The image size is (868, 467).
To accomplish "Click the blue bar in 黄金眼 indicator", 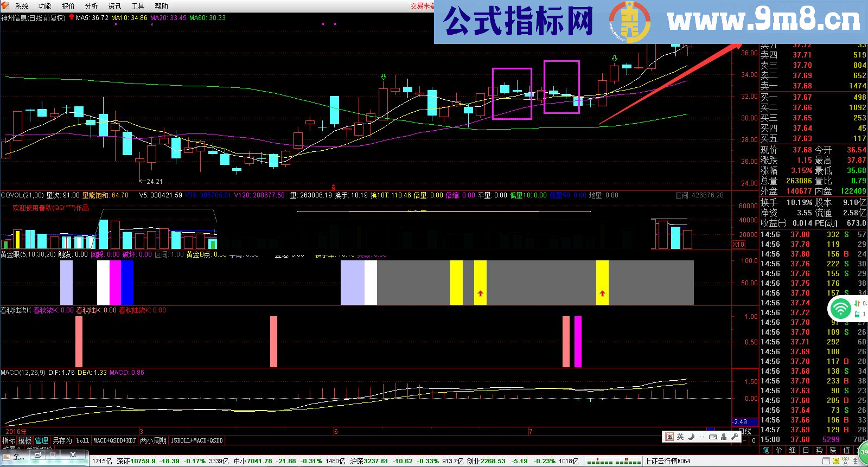I will click(127, 283).
